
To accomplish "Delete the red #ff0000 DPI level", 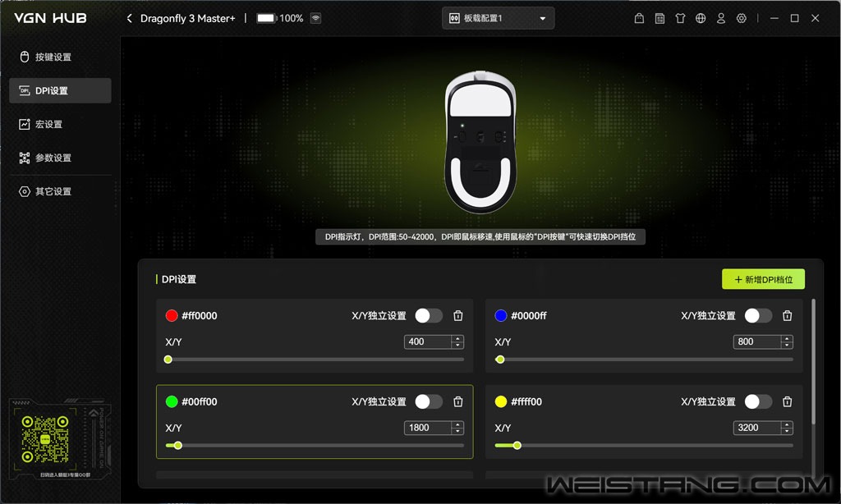I will (x=458, y=316).
